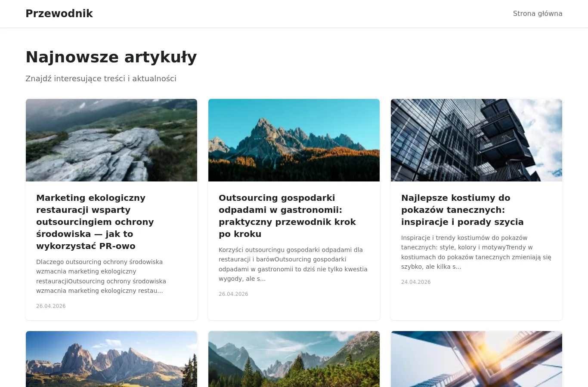Click the 26.04.2026 date under Outsourcing gospodarki
This screenshot has height=387, width=588.
(233, 294)
